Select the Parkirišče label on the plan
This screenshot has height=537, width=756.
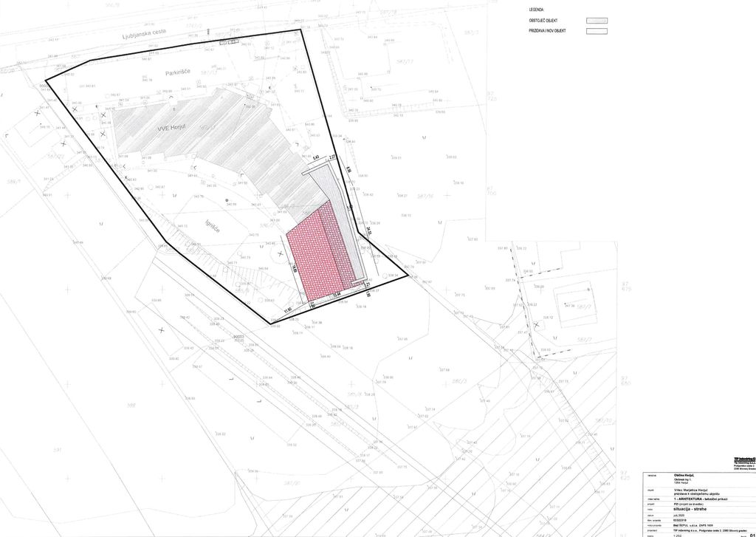coord(178,73)
